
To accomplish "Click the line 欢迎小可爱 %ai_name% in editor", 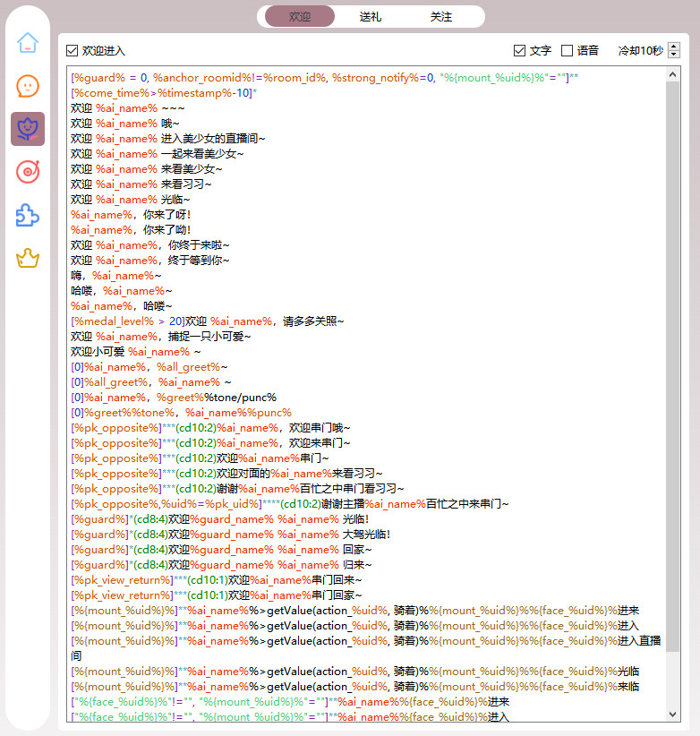I will coord(136,352).
